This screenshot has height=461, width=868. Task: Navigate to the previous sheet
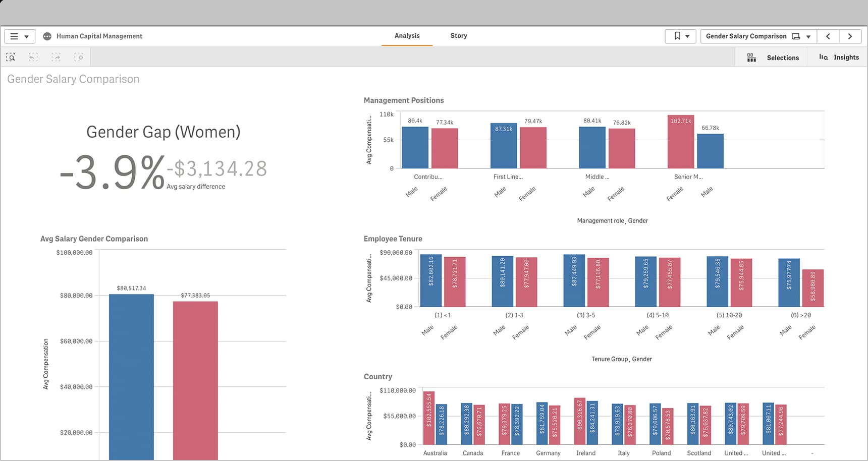point(828,36)
